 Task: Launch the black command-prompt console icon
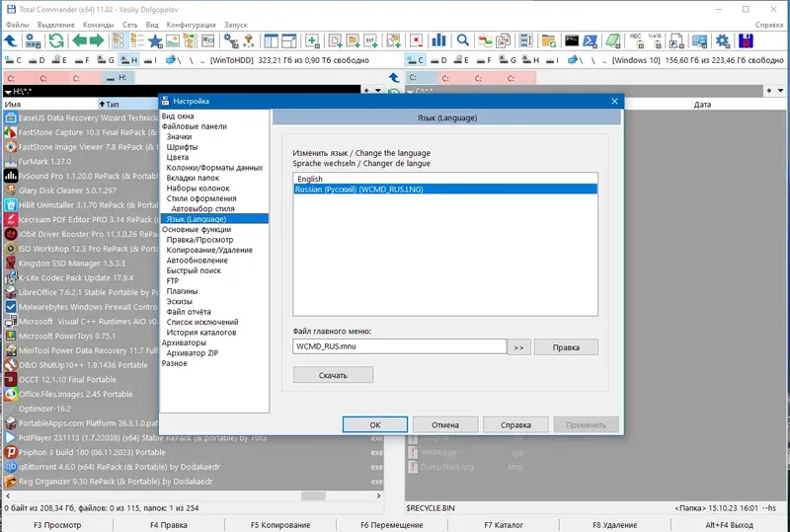(572, 40)
